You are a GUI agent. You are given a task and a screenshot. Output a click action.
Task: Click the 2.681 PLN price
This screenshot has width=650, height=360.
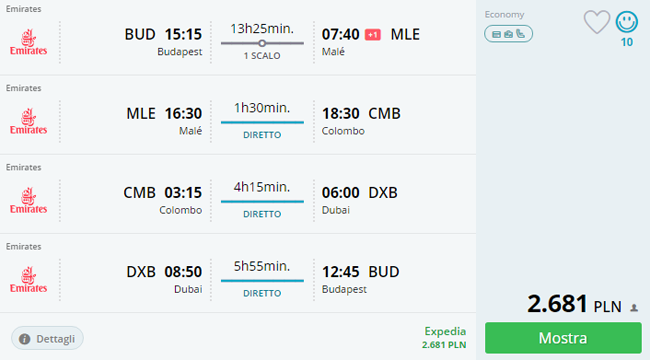click(574, 304)
